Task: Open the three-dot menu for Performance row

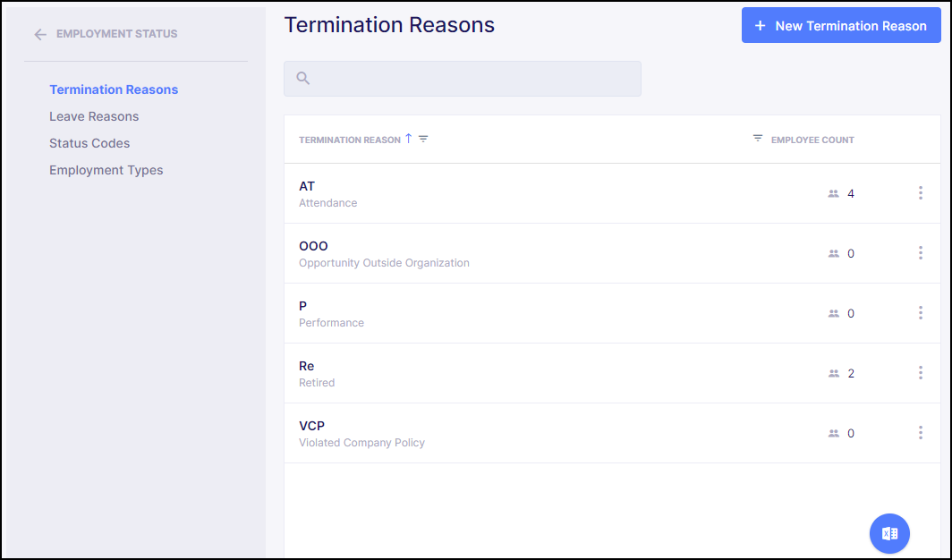Action: tap(920, 313)
